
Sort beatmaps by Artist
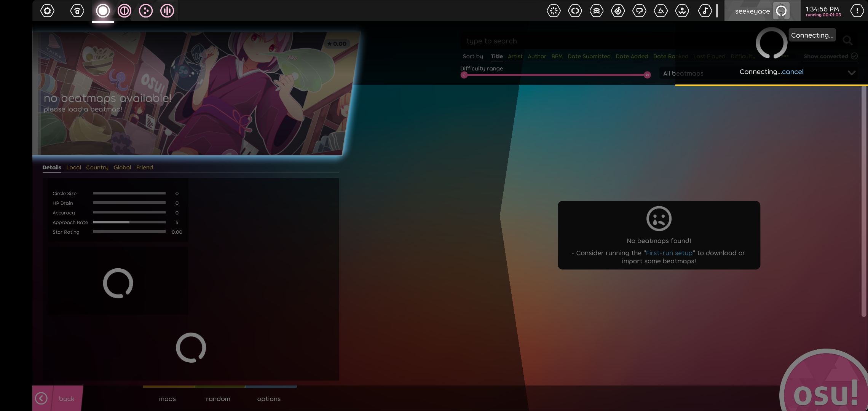[515, 56]
